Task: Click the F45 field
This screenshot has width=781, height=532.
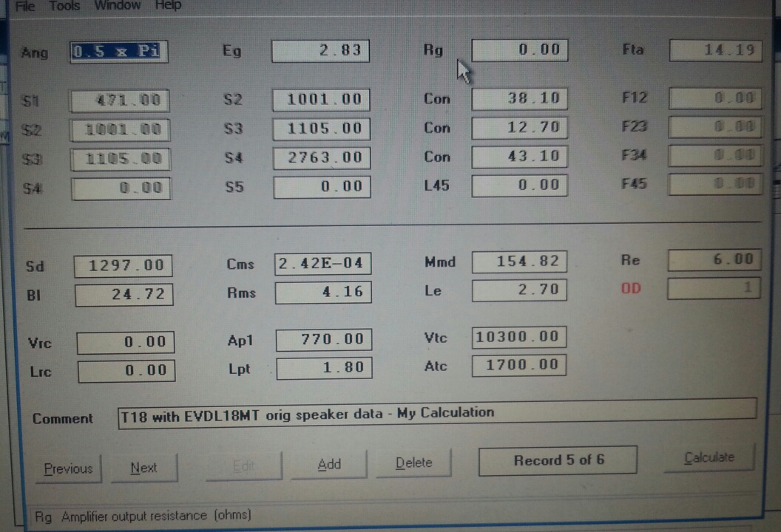Action: (x=715, y=184)
